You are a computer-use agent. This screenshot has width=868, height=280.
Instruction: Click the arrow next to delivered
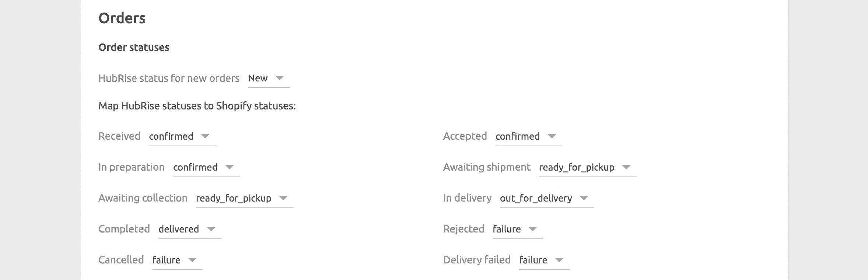210,229
